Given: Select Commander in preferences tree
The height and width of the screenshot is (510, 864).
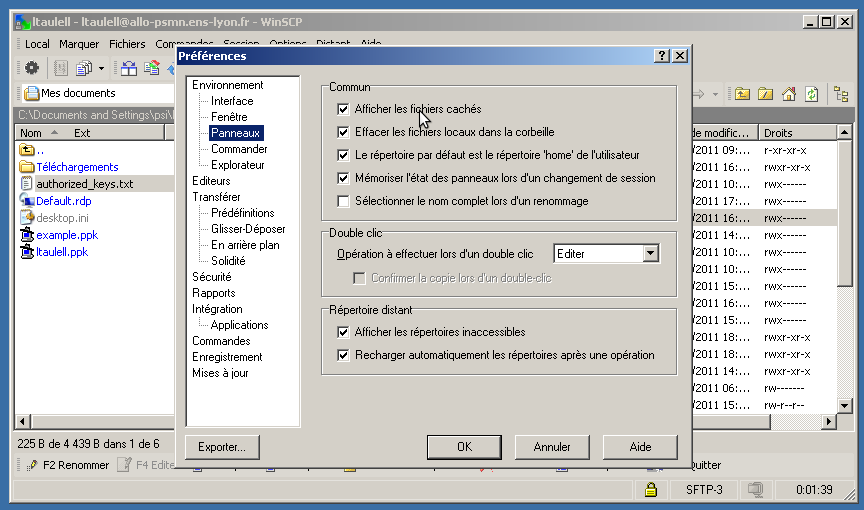Looking at the screenshot, I should pyautogui.click(x=239, y=149).
